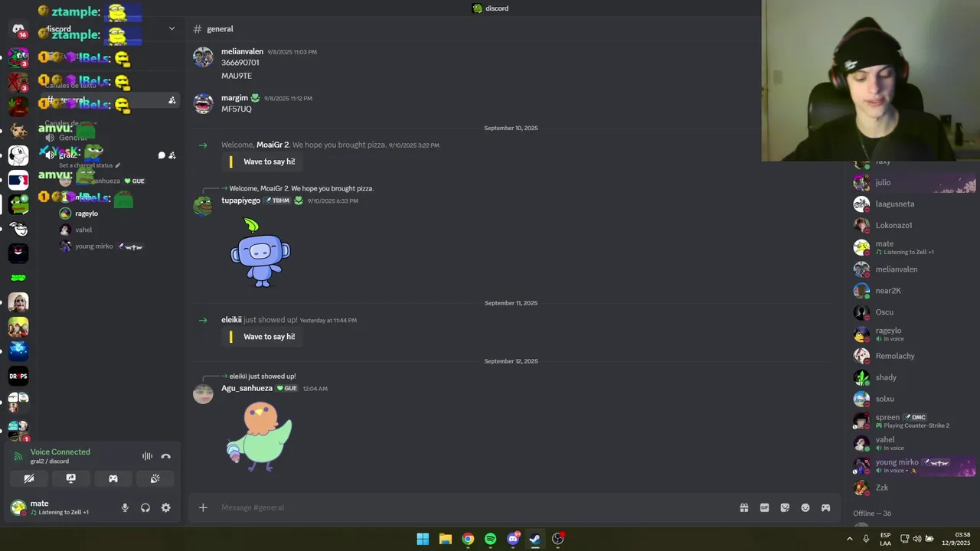Open margim's profile from message
This screenshot has height=551, width=980.
tap(234, 98)
